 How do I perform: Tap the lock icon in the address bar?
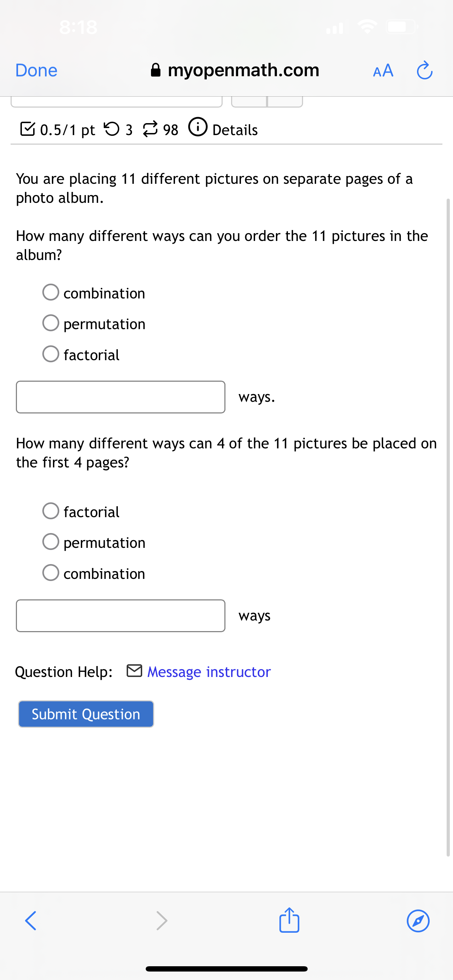click(x=156, y=70)
